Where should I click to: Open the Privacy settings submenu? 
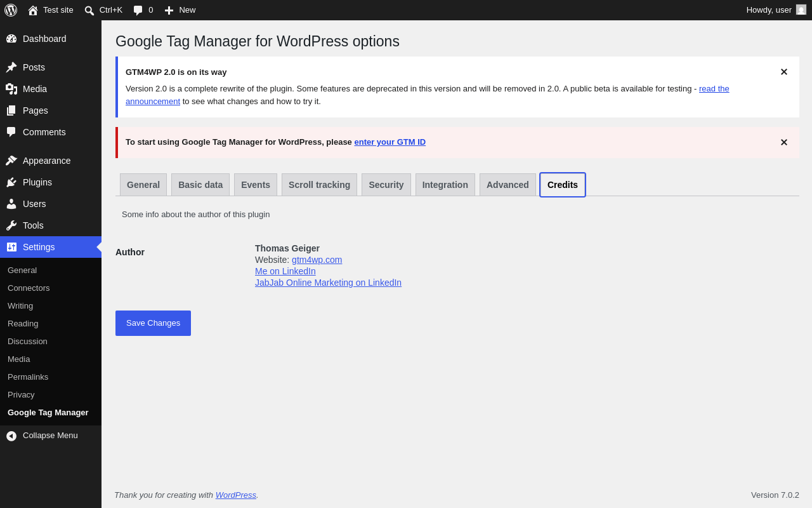tap(21, 394)
